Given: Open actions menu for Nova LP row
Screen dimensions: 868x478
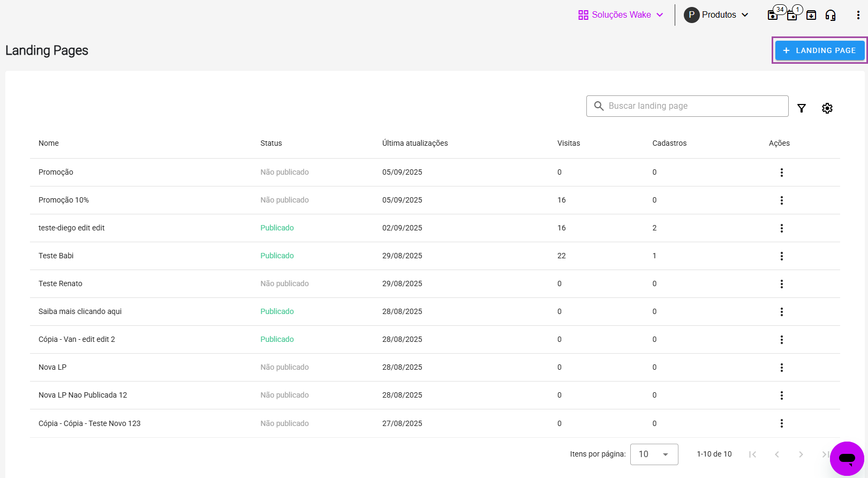Looking at the screenshot, I should coord(781,368).
